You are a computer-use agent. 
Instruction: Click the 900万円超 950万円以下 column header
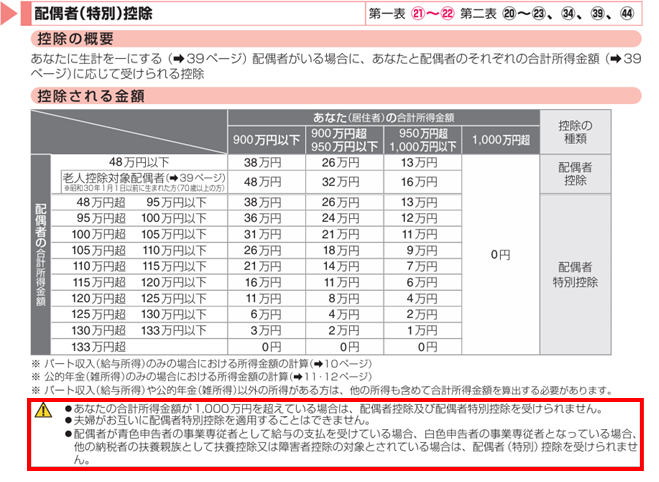345,140
